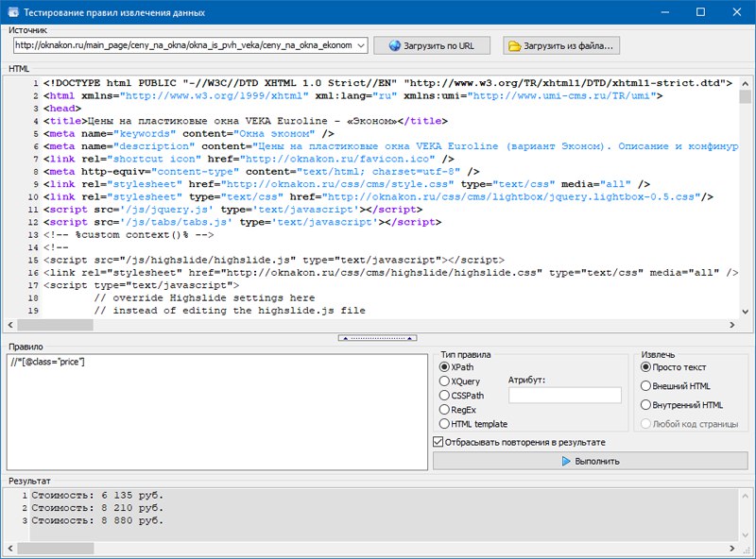Maximize the Тестирование правил window
Image resolution: width=756 pixels, height=559 pixels.
pyautogui.click(x=700, y=12)
